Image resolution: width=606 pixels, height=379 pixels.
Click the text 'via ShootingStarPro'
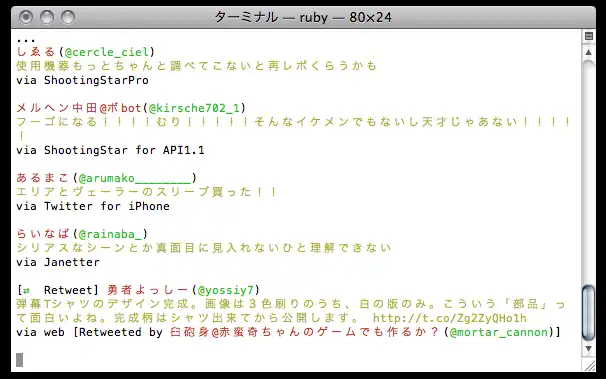[x=82, y=80]
